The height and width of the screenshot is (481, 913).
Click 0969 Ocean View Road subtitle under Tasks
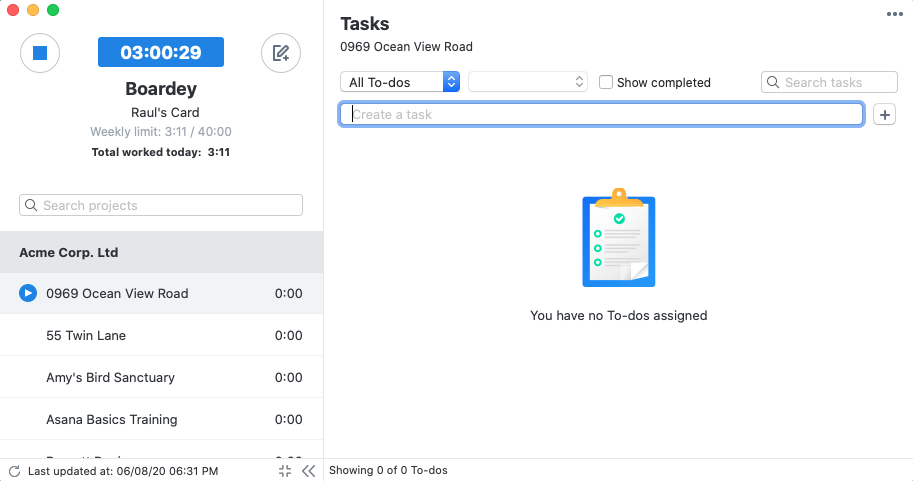(406, 47)
